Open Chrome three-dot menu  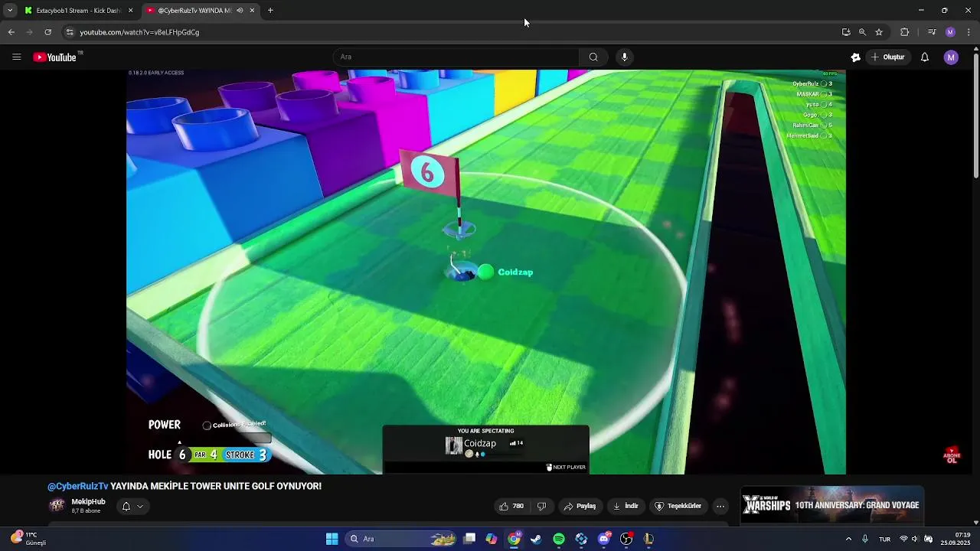pyautogui.click(x=969, y=32)
